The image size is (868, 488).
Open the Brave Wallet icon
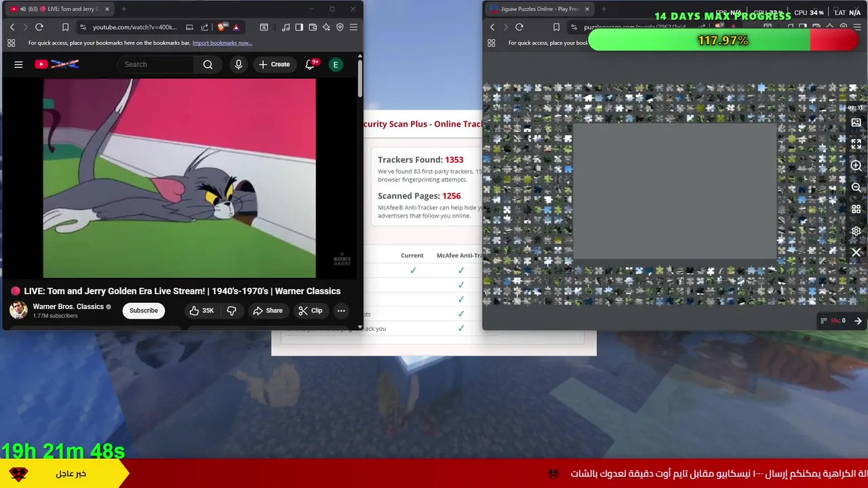[x=313, y=27]
